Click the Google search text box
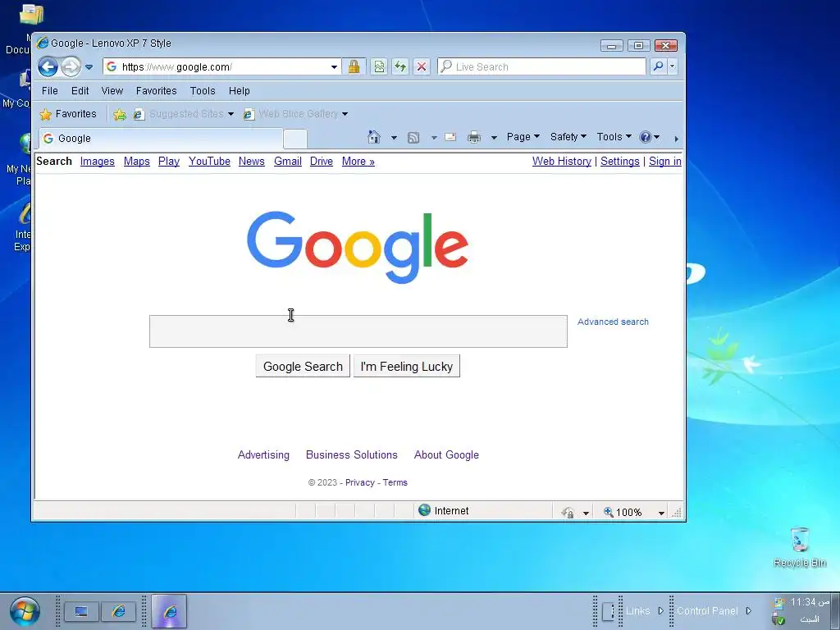This screenshot has width=840, height=630. (x=358, y=331)
